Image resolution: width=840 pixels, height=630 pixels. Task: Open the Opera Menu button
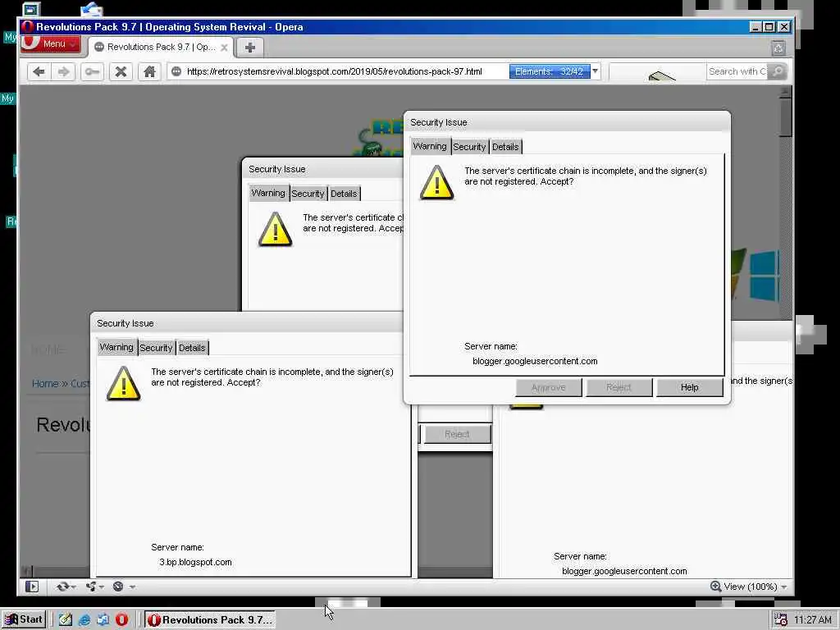(x=50, y=44)
